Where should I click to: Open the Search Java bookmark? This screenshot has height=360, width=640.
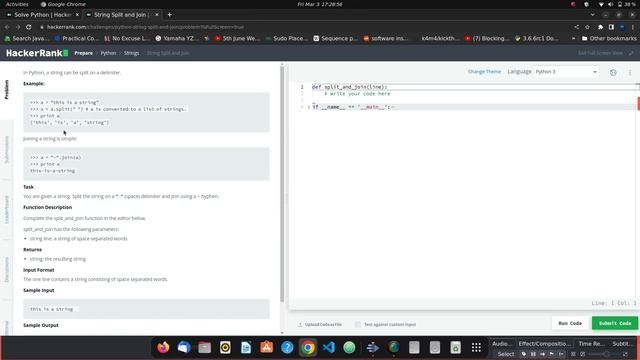tap(26, 38)
